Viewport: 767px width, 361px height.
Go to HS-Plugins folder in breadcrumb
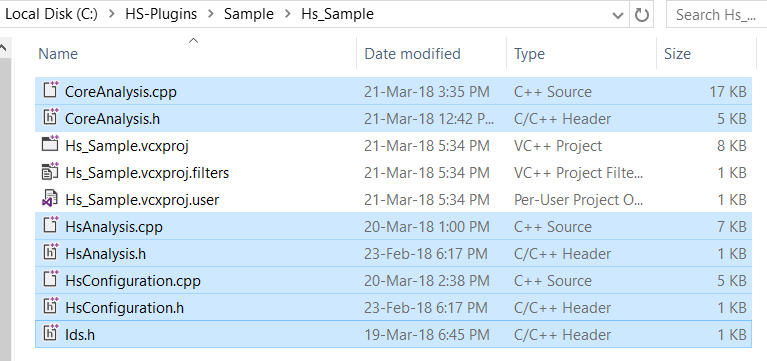[x=161, y=14]
